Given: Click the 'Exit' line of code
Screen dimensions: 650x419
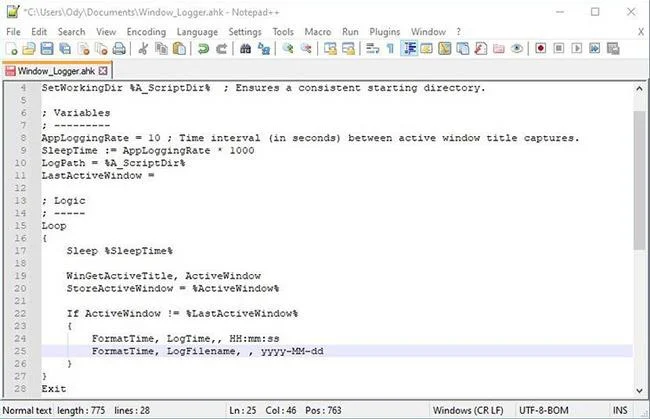Looking at the screenshot, I should [54, 389].
